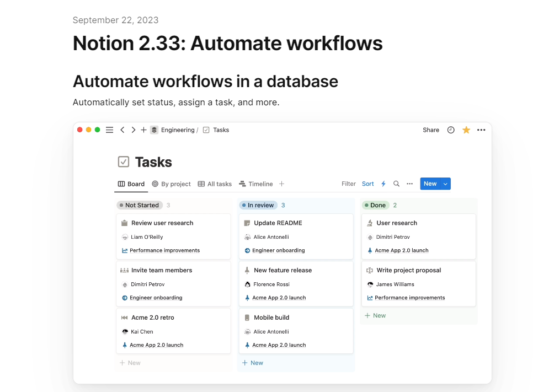Click the database search magnifier icon

[396, 184]
